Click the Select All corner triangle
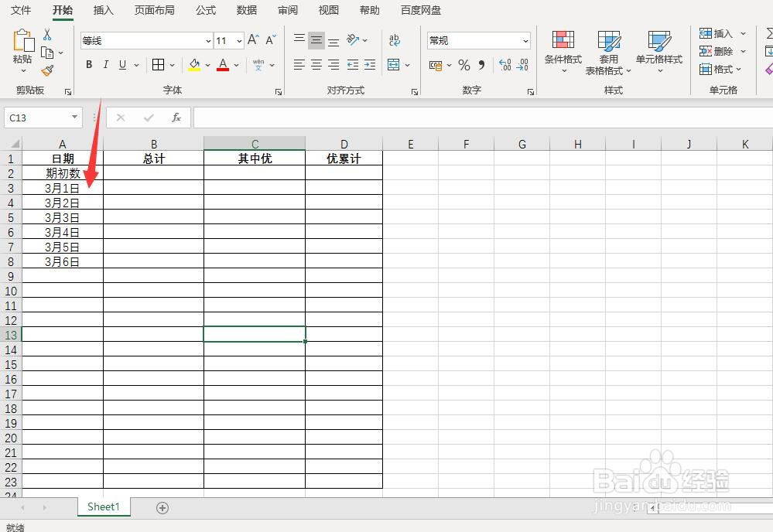Viewport: 773px width, 532px height. [x=15, y=144]
